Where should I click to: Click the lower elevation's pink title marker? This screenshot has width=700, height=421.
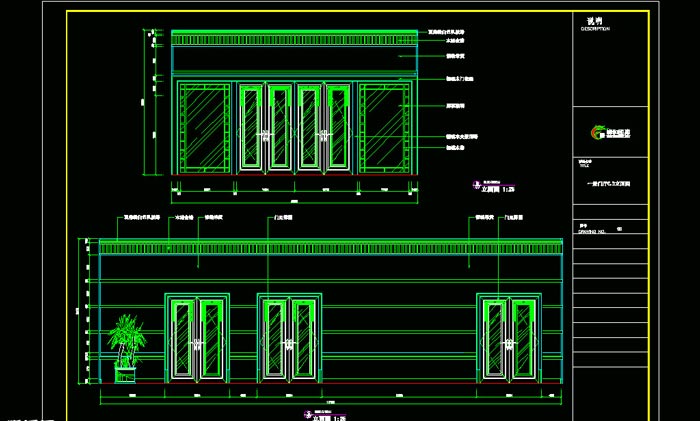[x=308, y=413]
